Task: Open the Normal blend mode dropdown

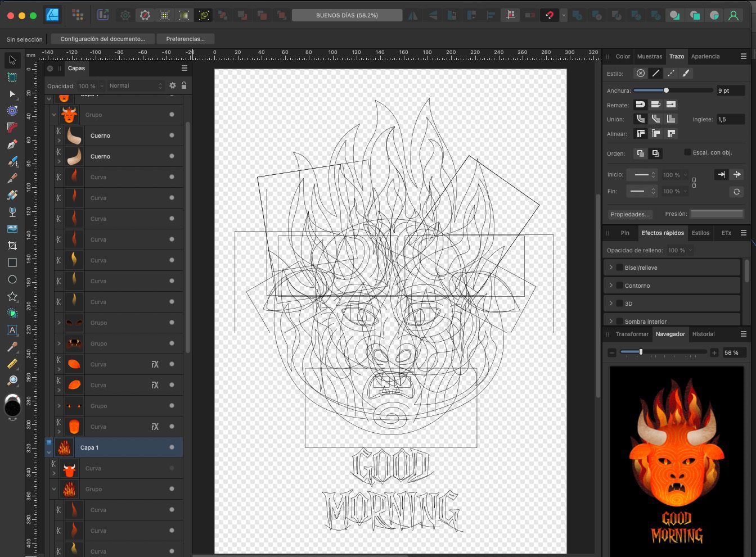Action: pyautogui.click(x=136, y=86)
